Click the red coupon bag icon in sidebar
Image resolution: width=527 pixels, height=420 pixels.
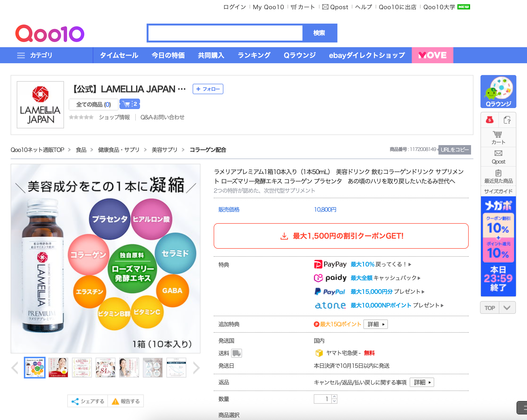(489, 120)
